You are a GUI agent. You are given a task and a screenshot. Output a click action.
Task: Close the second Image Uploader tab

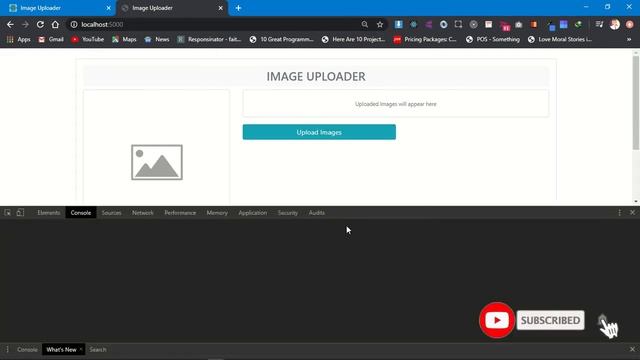pos(220,8)
